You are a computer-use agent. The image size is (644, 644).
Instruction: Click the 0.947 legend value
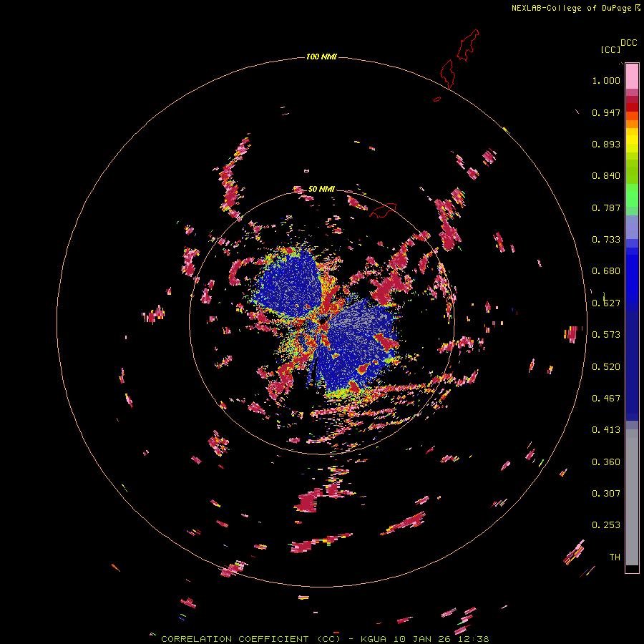tap(606, 112)
